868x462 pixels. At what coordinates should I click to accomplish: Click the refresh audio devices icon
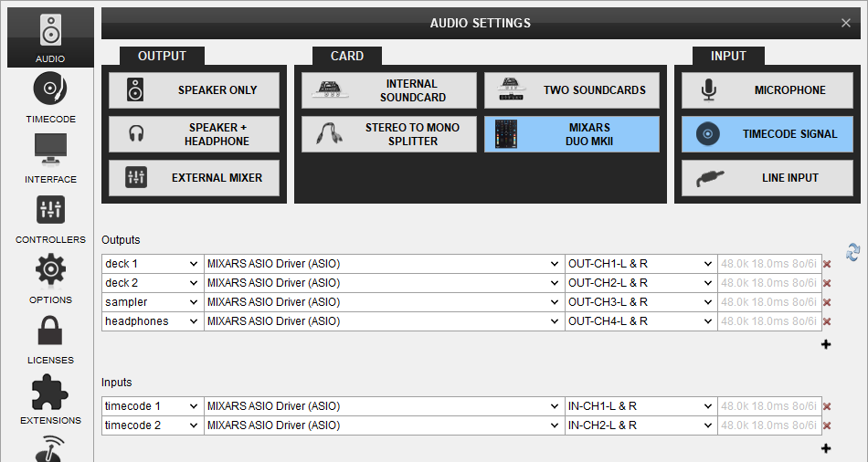pos(852,252)
